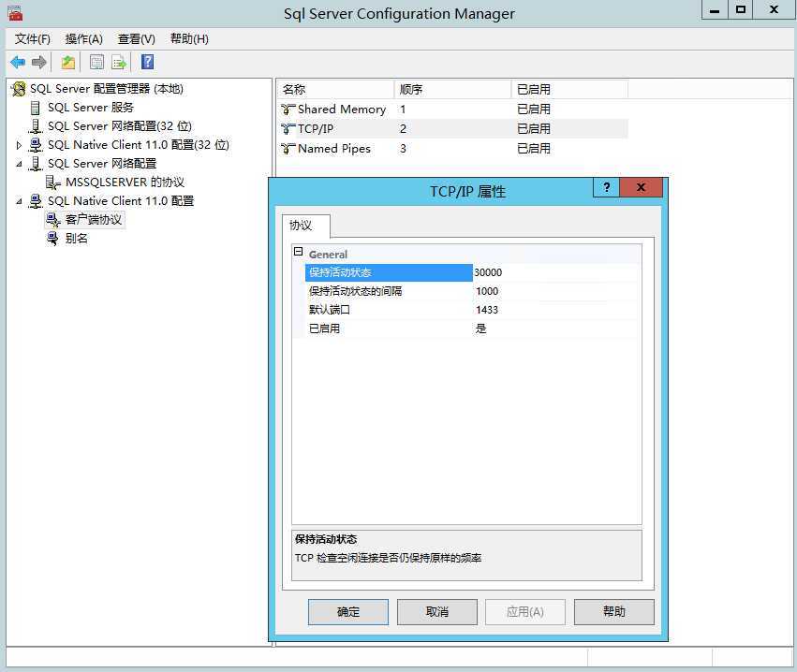Select the Named Pipes row

[452, 149]
